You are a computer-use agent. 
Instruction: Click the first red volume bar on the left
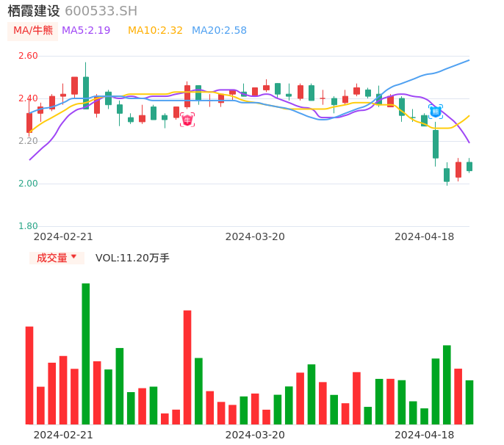click(29, 375)
